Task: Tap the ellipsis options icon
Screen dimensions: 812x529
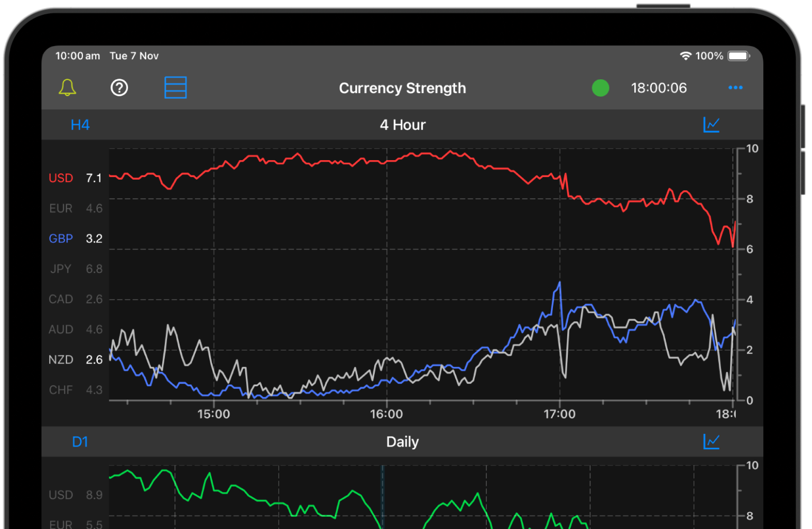Action: tap(736, 88)
